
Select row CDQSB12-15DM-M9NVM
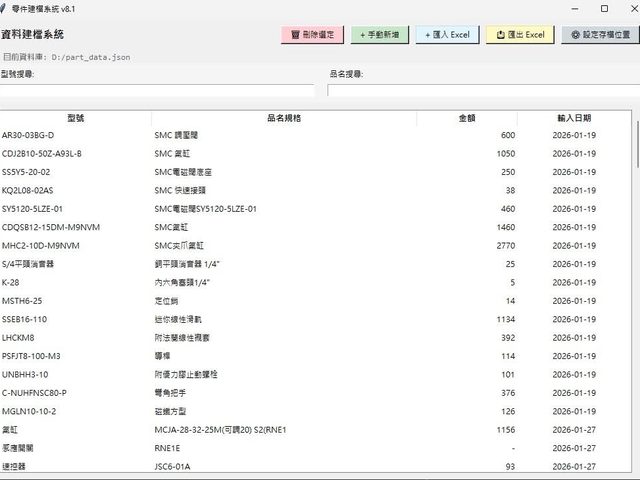click(x=316, y=227)
